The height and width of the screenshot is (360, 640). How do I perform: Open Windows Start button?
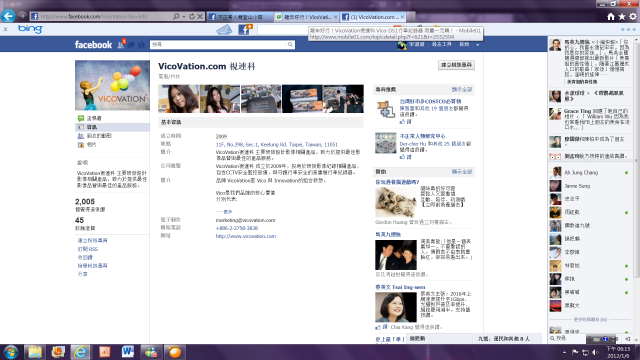[x=10, y=352]
